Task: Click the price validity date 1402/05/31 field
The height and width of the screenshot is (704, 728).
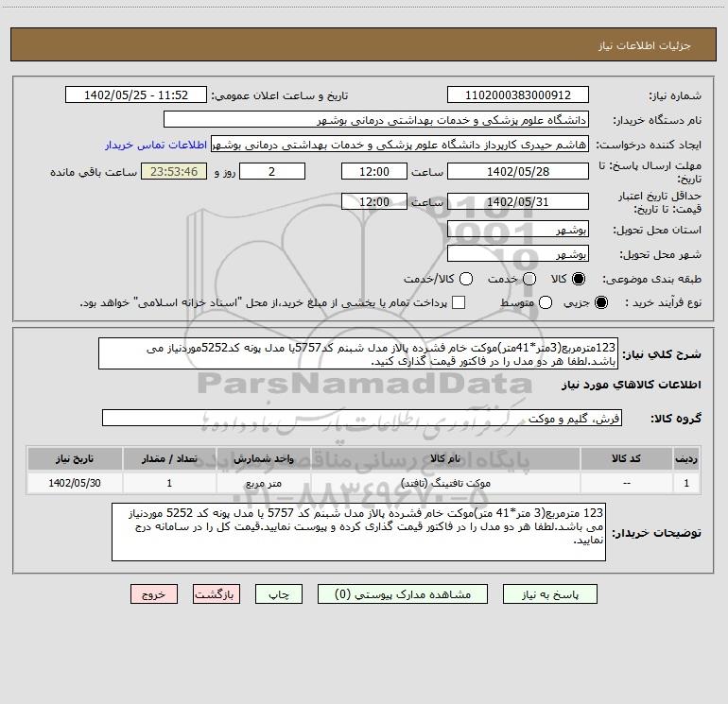Action: point(518,201)
